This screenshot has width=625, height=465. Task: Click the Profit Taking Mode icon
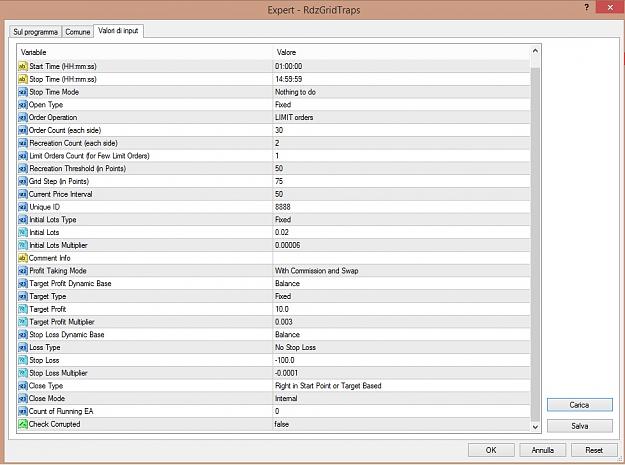(x=23, y=271)
